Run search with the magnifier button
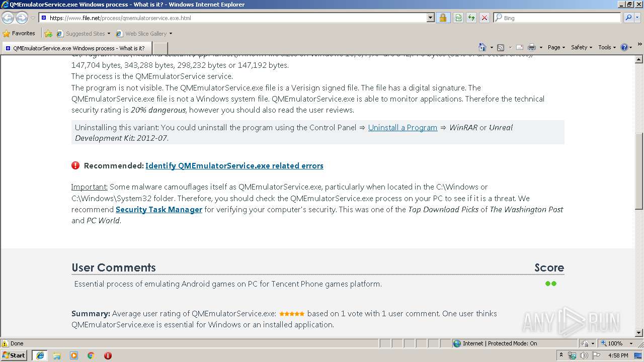 [x=628, y=18]
